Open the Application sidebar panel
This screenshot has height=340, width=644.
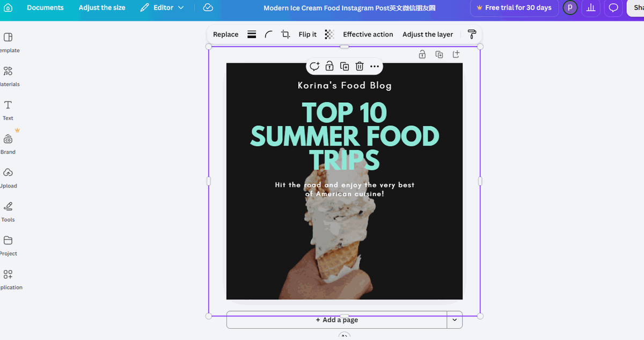tap(8, 279)
